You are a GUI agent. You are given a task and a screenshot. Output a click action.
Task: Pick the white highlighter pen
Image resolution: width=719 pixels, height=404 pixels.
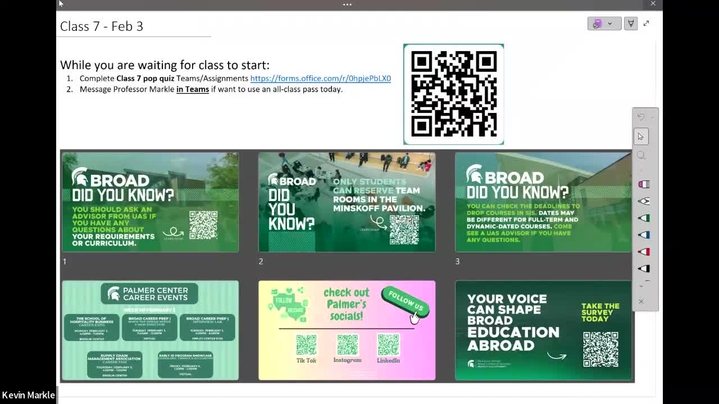tap(642, 201)
